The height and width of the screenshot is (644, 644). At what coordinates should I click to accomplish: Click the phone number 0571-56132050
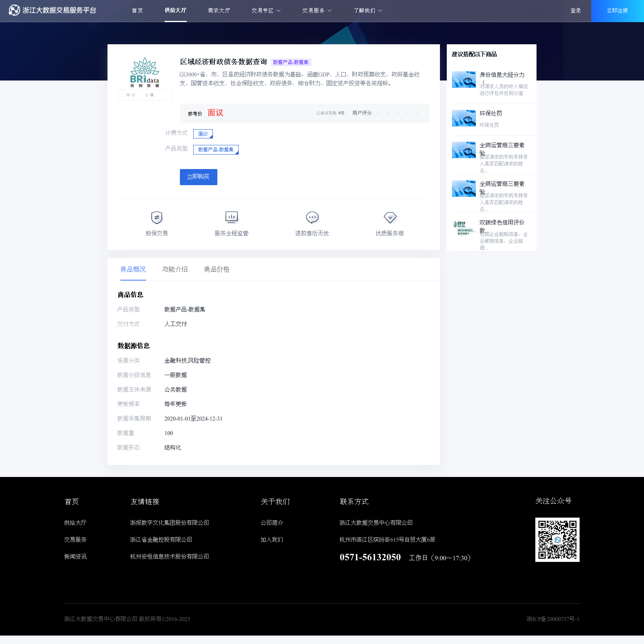[x=370, y=557]
